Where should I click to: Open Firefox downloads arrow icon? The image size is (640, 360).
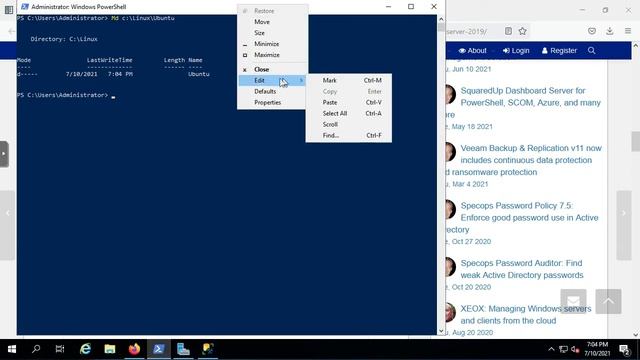coord(610,31)
